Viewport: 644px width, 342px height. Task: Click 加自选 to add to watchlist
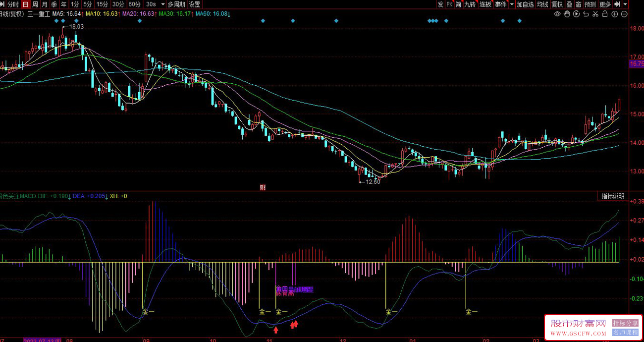click(x=525, y=4)
